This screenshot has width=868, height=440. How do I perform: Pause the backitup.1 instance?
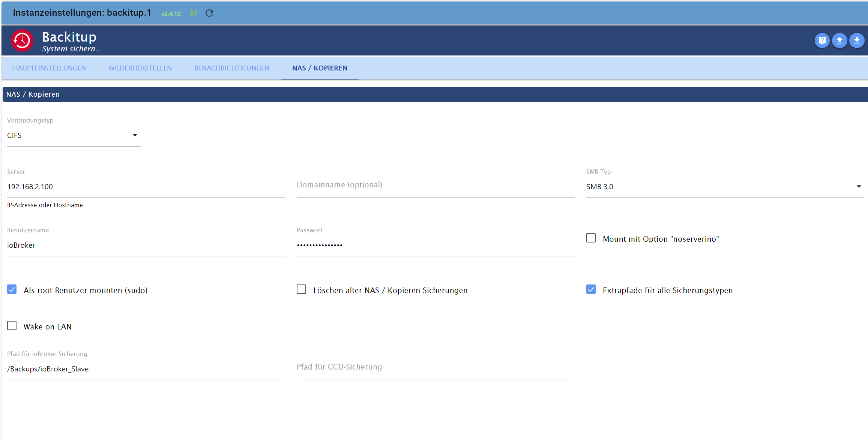(x=194, y=13)
